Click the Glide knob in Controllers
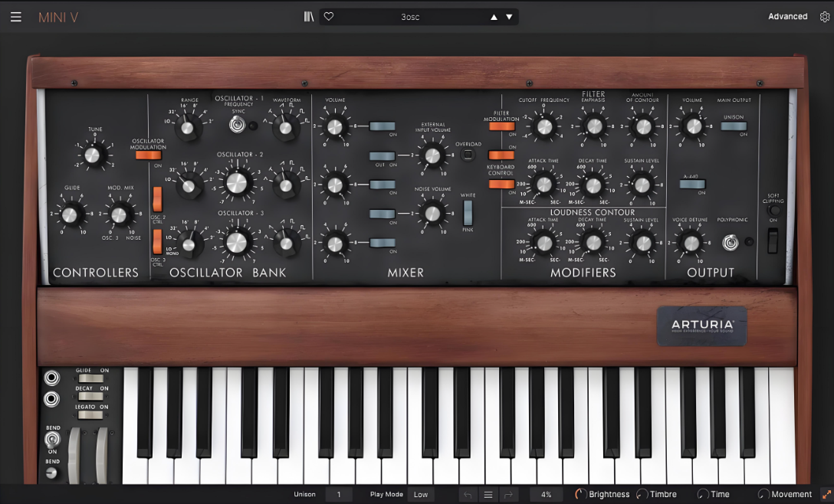Screen dimensions: 834x504 pyautogui.click(x=70, y=214)
